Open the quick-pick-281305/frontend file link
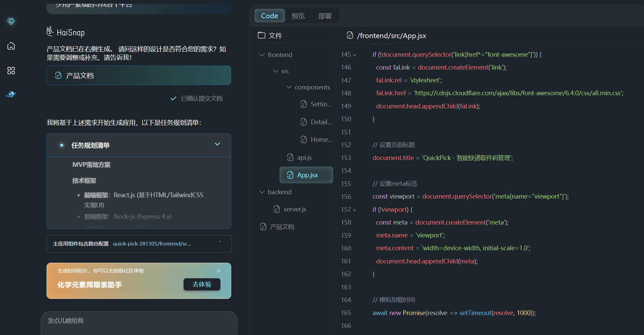This screenshot has height=335, width=644. click(x=152, y=243)
